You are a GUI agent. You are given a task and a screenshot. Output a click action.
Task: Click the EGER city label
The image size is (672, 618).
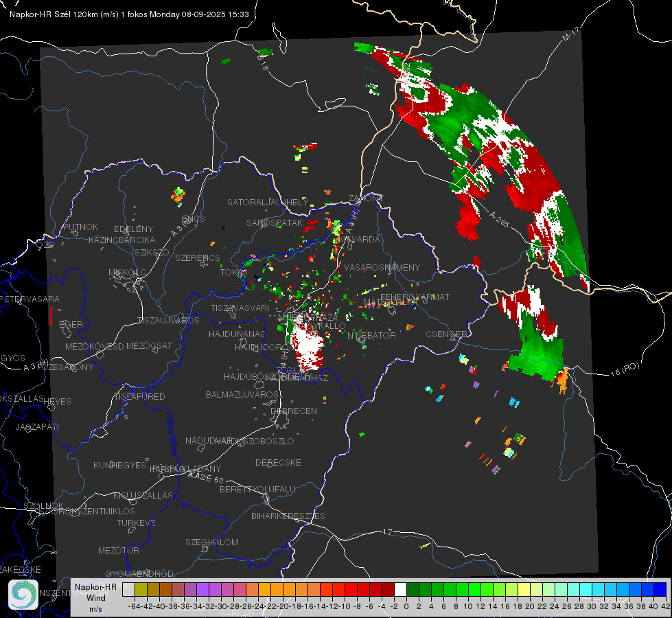point(71,324)
